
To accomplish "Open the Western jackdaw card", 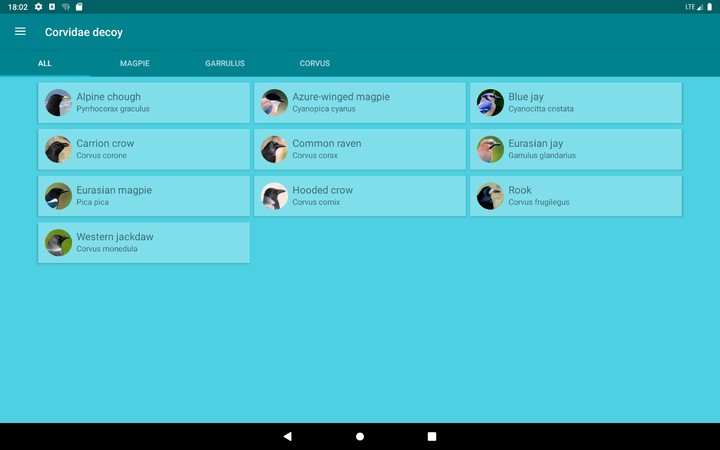I will coord(144,243).
